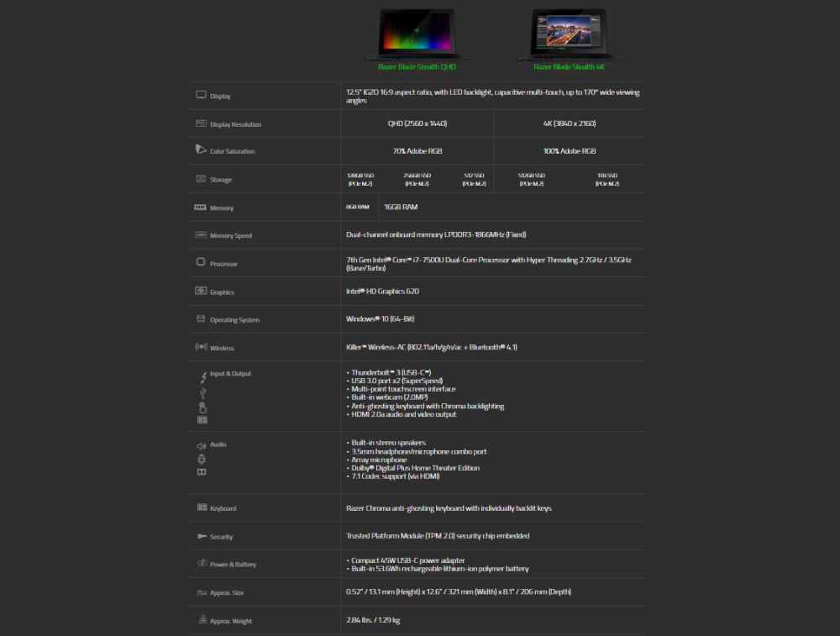The width and height of the screenshot is (840, 636).
Task: Click the QHD laptop thumbnail image
Action: [x=417, y=34]
